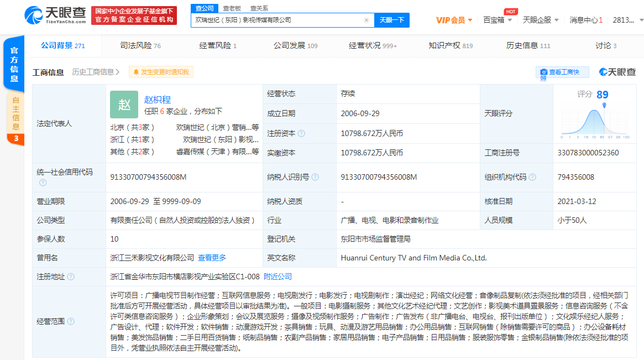
Task: Switch to the 知识产权 tab
Action: coord(450,45)
